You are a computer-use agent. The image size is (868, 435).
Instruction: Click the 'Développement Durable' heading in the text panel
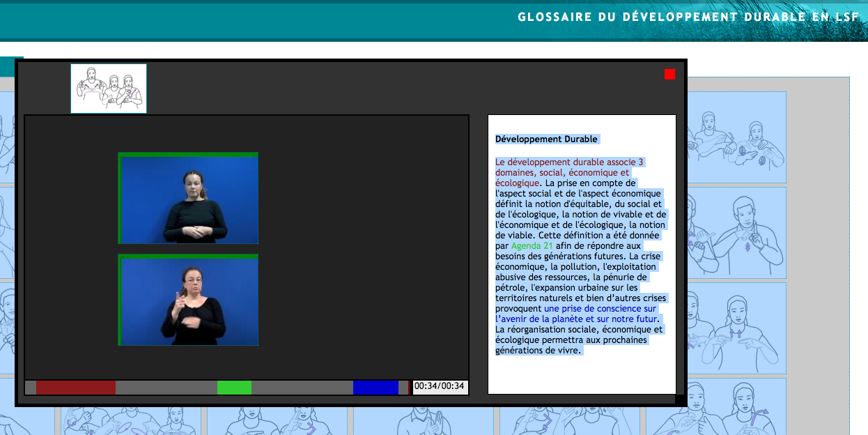[x=546, y=139]
